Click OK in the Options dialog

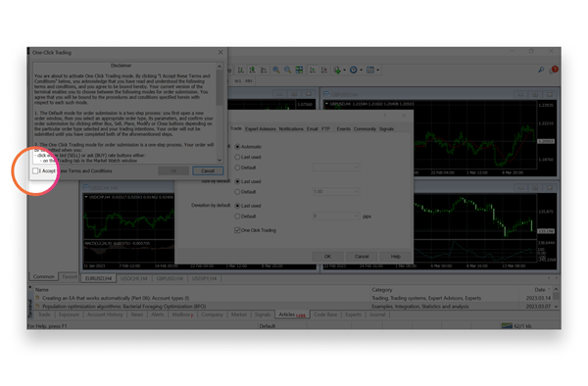(x=327, y=257)
